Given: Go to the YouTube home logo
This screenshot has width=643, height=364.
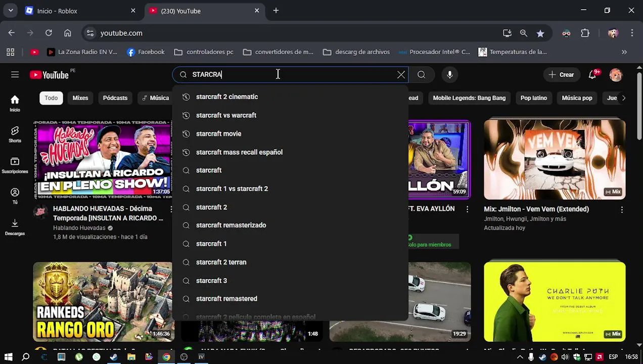Looking at the screenshot, I should 49,75.
